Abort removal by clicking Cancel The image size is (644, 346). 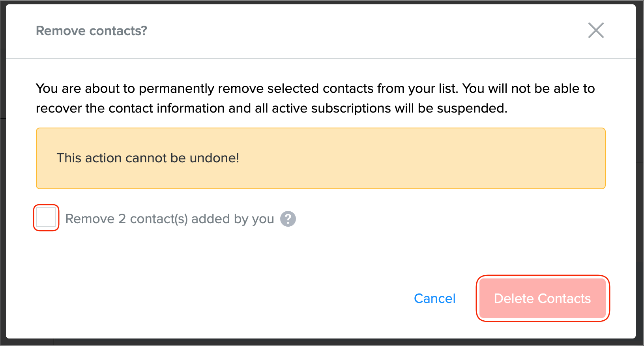(x=434, y=299)
